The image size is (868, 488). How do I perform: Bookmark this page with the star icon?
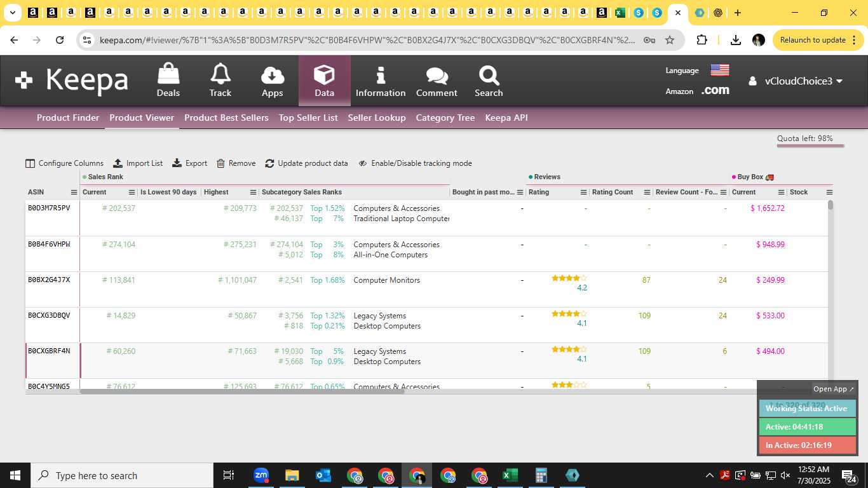tap(670, 40)
